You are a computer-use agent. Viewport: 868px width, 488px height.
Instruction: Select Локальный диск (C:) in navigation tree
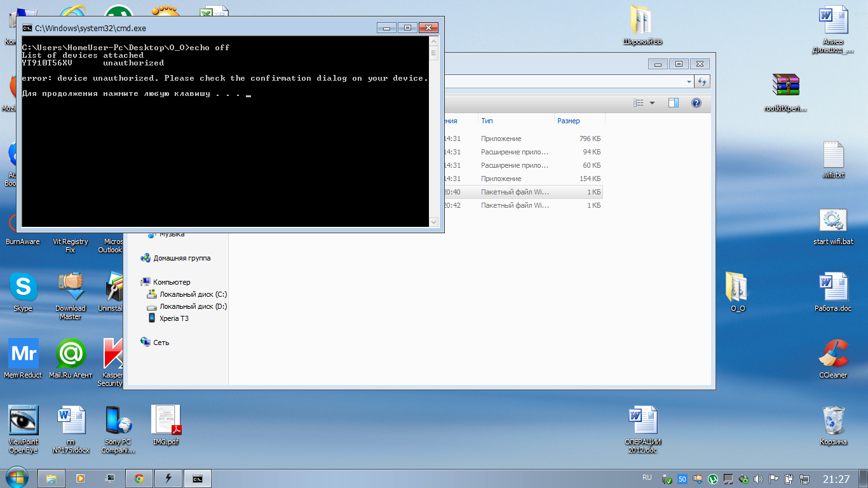193,294
